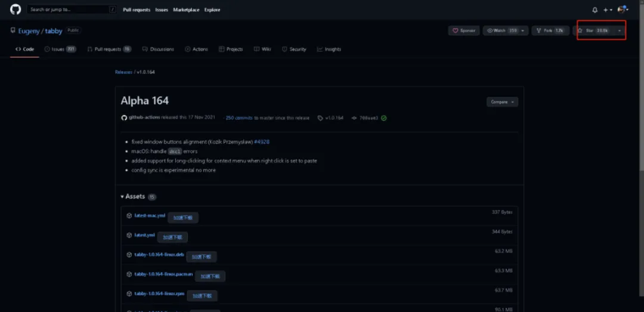Open the Projects tab
Viewport: 644px width, 312px height.
(x=231, y=50)
